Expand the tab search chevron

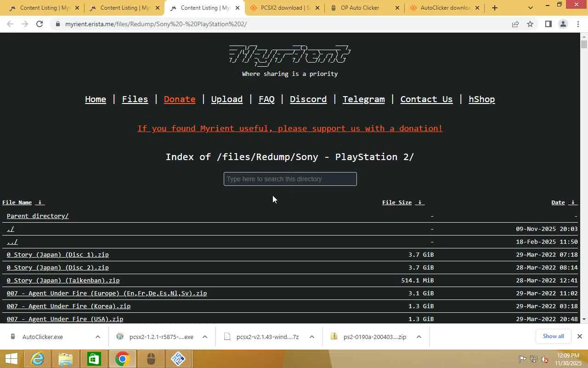click(x=531, y=8)
